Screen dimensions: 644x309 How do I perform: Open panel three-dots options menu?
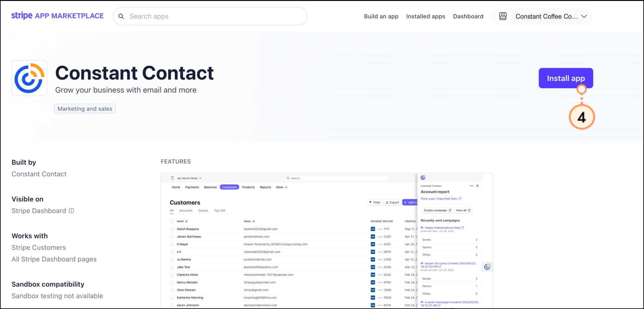(x=471, y=186)
